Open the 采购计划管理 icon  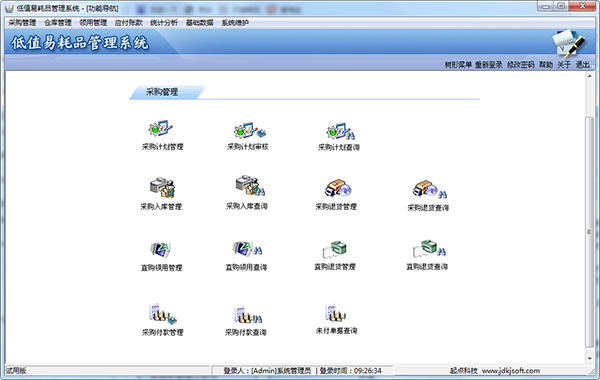pos(161,129)
